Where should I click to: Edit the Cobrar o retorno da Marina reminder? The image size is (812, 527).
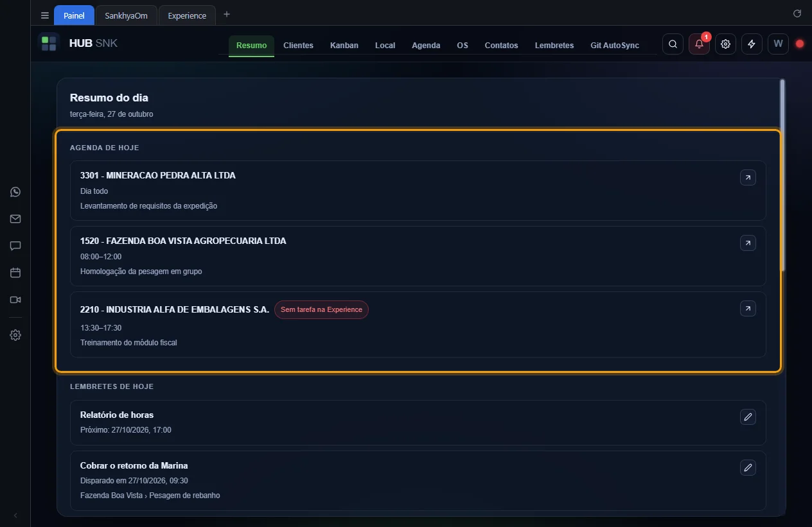(x=748, y=467)
